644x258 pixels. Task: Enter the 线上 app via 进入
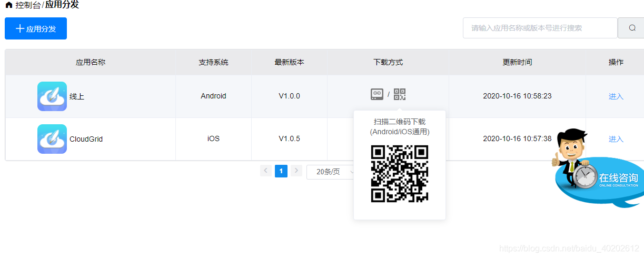616,96
